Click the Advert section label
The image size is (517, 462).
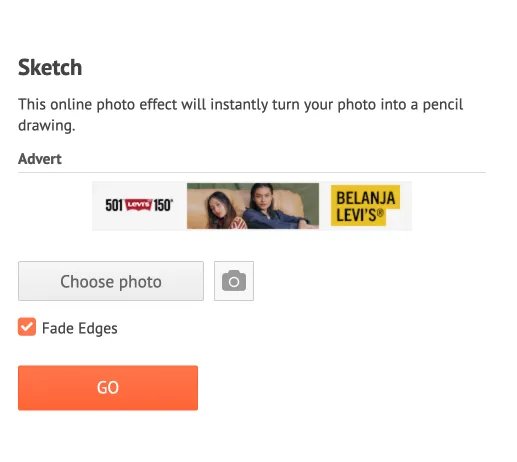pos(40,159)
